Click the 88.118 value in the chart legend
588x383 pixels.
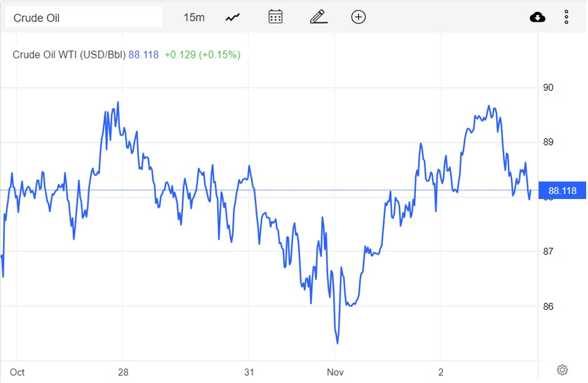[x=144, y=55]
